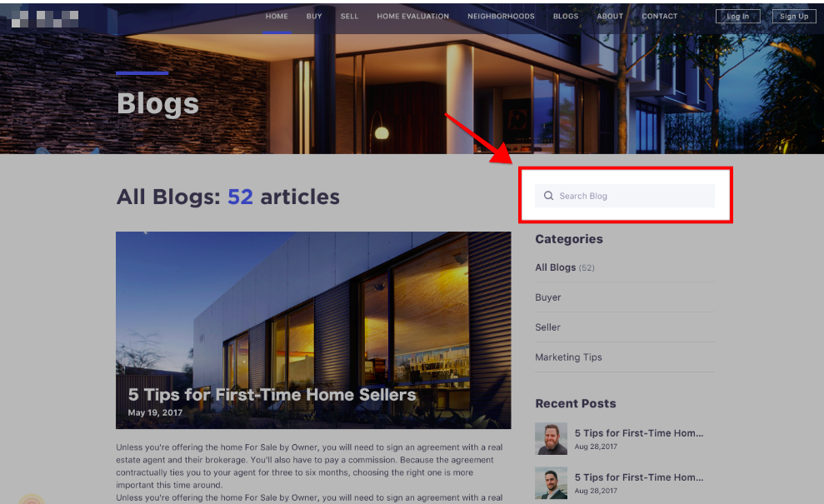The height and width of the screenshot is (504, 824).
Task: Click the pixelated site logo
Action: coord(45,18)
